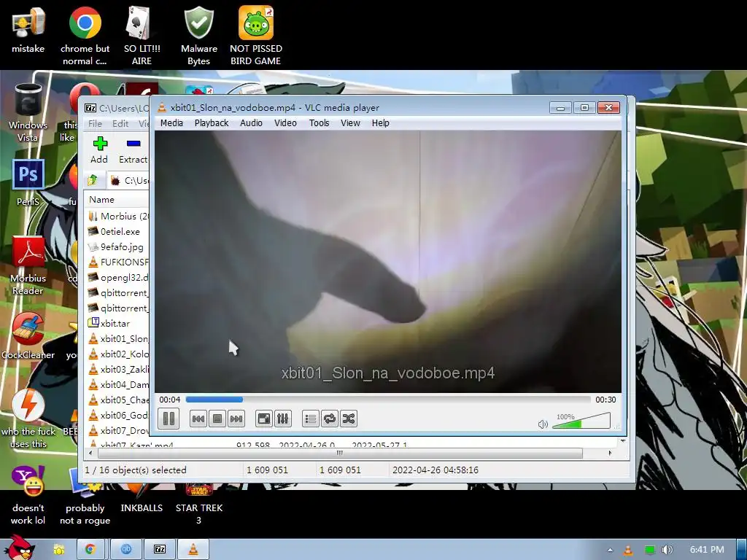Select 9efafo.jpg in 7-Zip list

coord(116,246)
